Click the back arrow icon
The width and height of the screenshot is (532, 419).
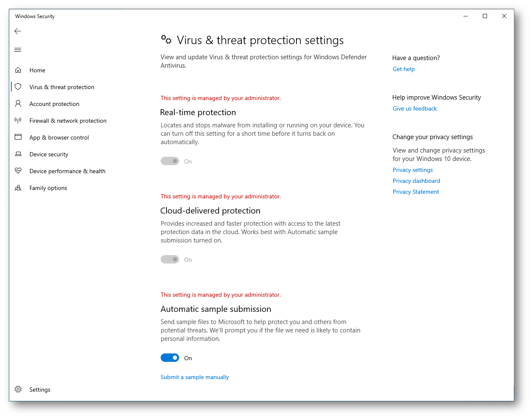18,31
